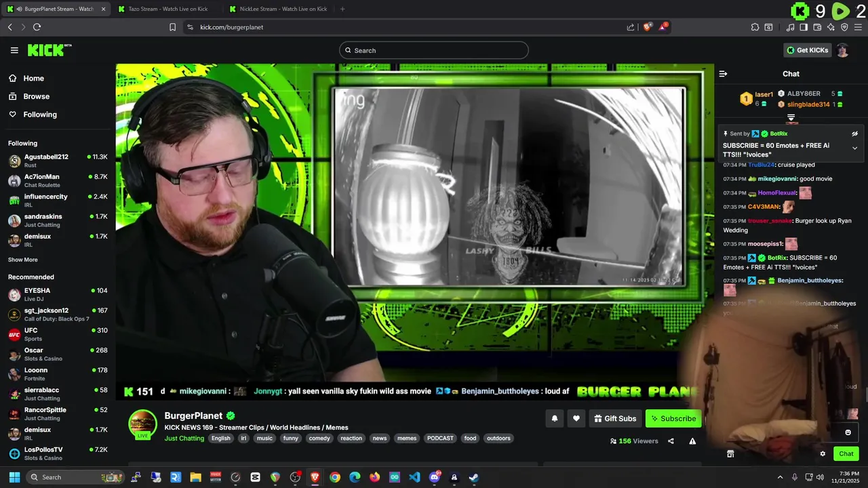Open File Explorer from taskbar
Viewport: 868px width, 488px height.
195,477
